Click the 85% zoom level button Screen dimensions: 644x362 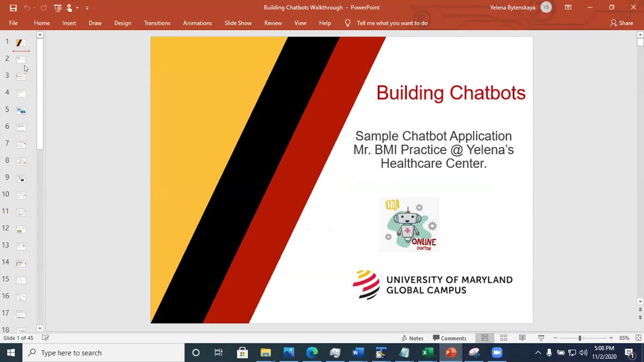point(624,338)
